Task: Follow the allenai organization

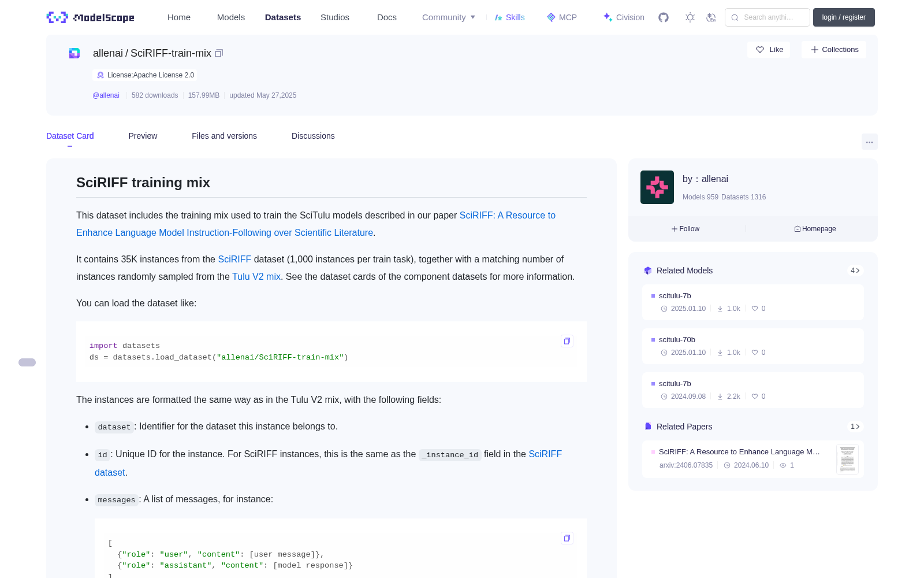Action: pos(685,229)
